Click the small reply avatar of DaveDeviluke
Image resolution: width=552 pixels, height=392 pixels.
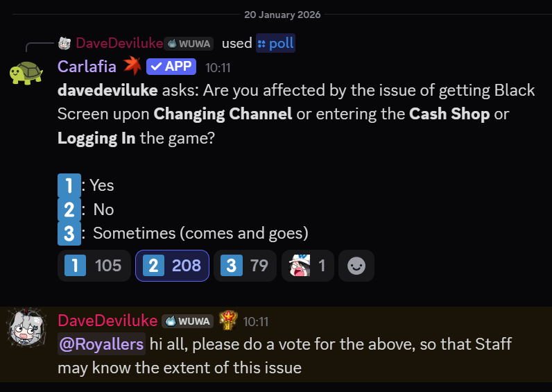[x=65, y=43]
